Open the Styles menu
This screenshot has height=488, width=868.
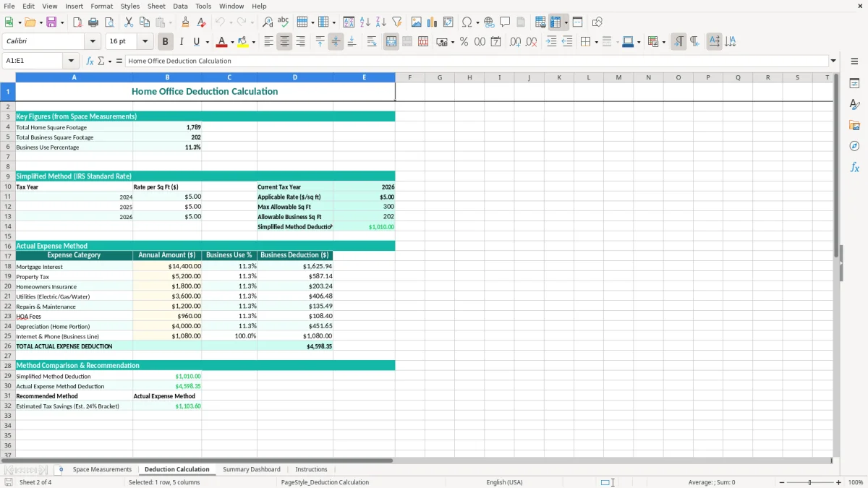[130, 6]
